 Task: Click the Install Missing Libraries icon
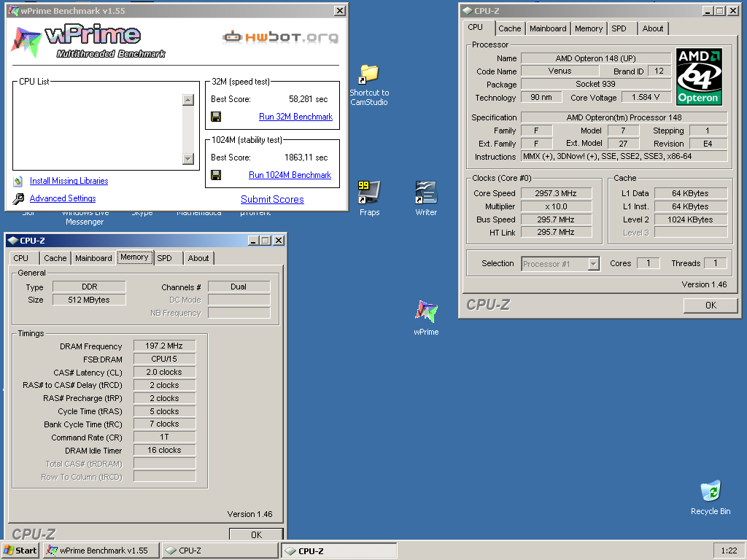click(x=18, y=181)
